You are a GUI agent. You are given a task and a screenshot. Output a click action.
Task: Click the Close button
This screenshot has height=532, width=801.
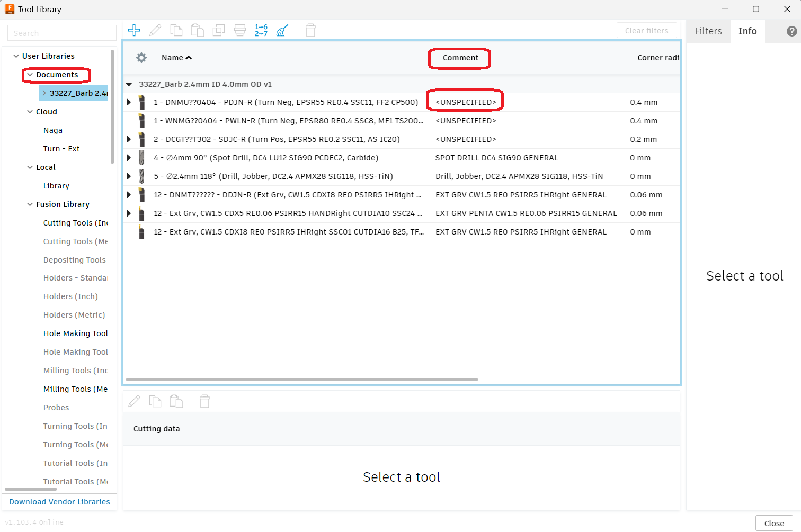773,523
